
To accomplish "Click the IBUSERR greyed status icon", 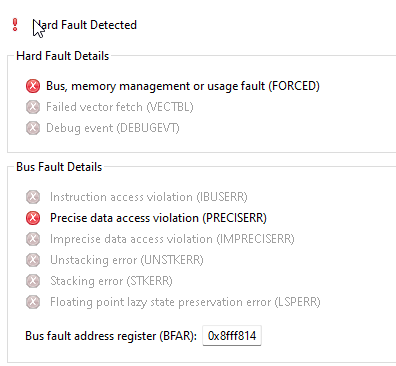I will coord(33,197).
